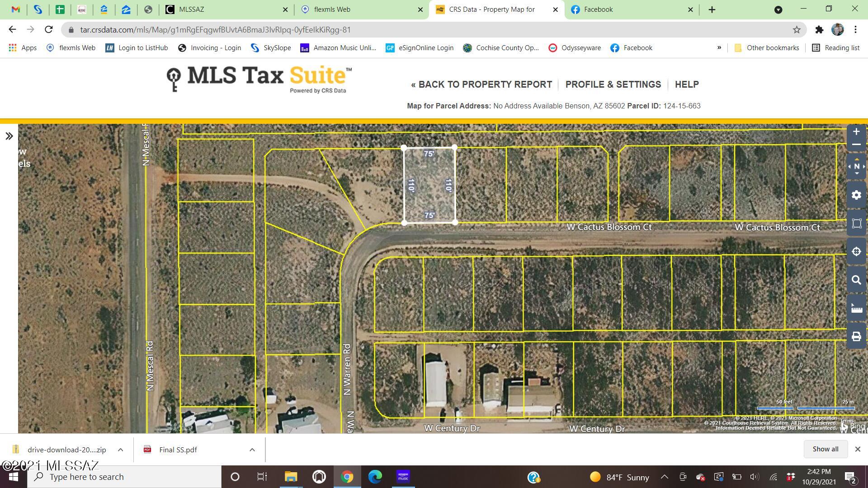Center map on parcel crosshair icon
Viewport: 868px width, 488px height.
(856, 252)
